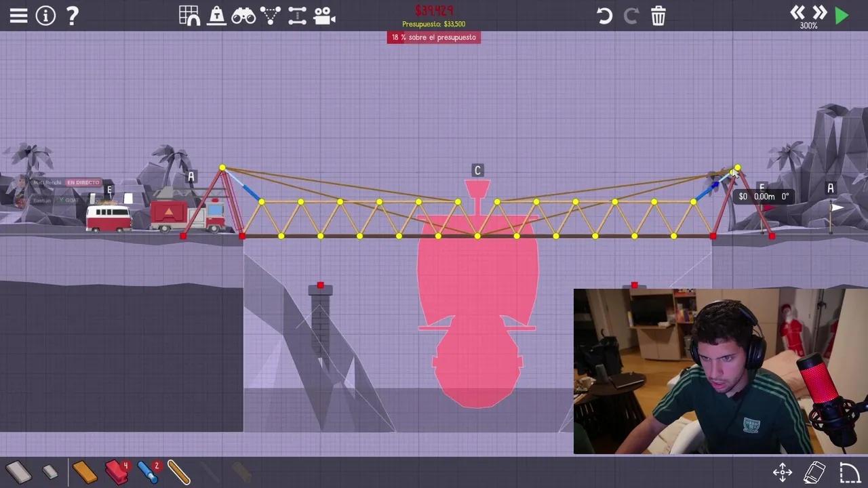Click the center bottom joint of bridge deck
This screenshot has width=868, height=488.
click(477, 236)
